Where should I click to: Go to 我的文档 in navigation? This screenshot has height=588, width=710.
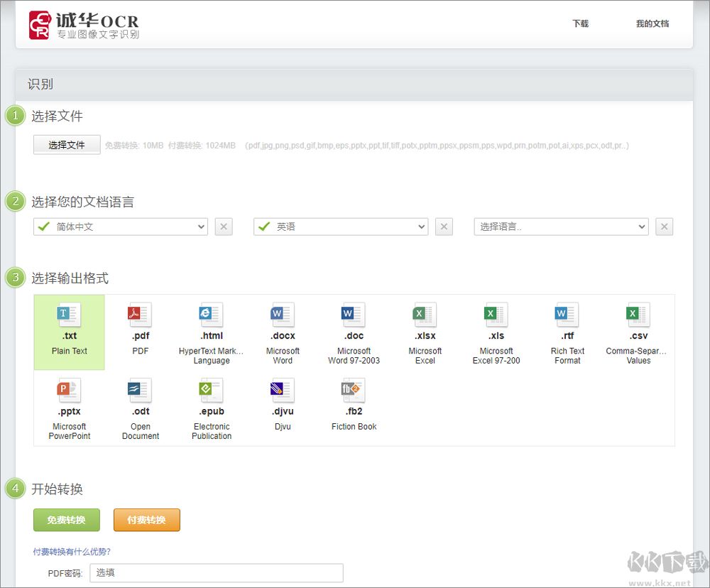(652, 23)
